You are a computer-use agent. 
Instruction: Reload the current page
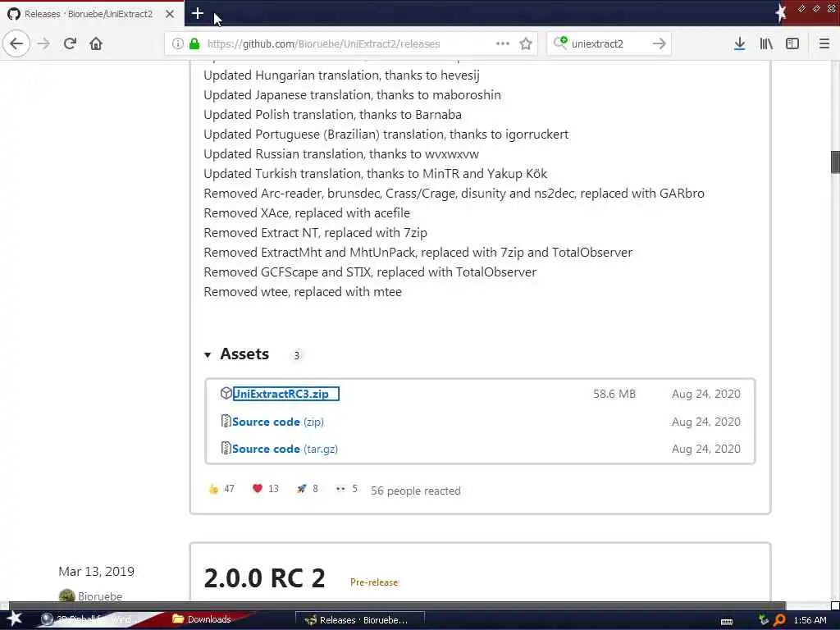click(70, 43)
